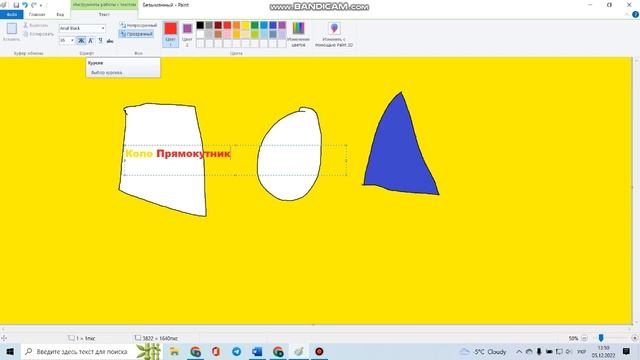Open the blue Файл menu
This screenshot has width=640, height=360.
[x=12, y=14]
